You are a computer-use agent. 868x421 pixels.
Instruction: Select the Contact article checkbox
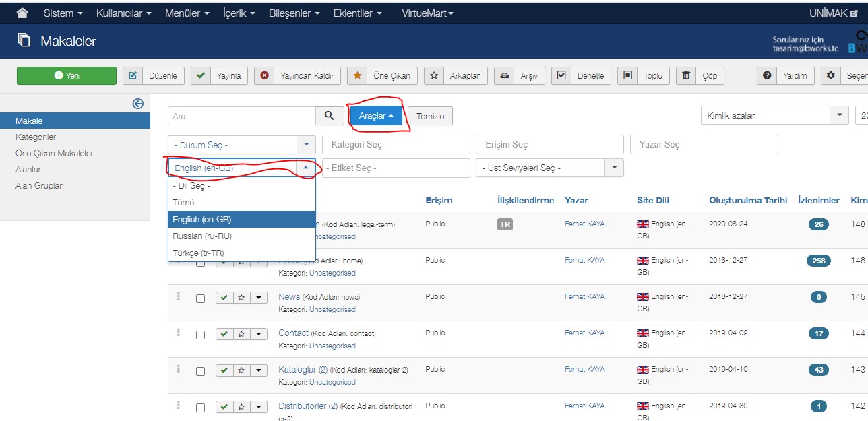point(200,335)
